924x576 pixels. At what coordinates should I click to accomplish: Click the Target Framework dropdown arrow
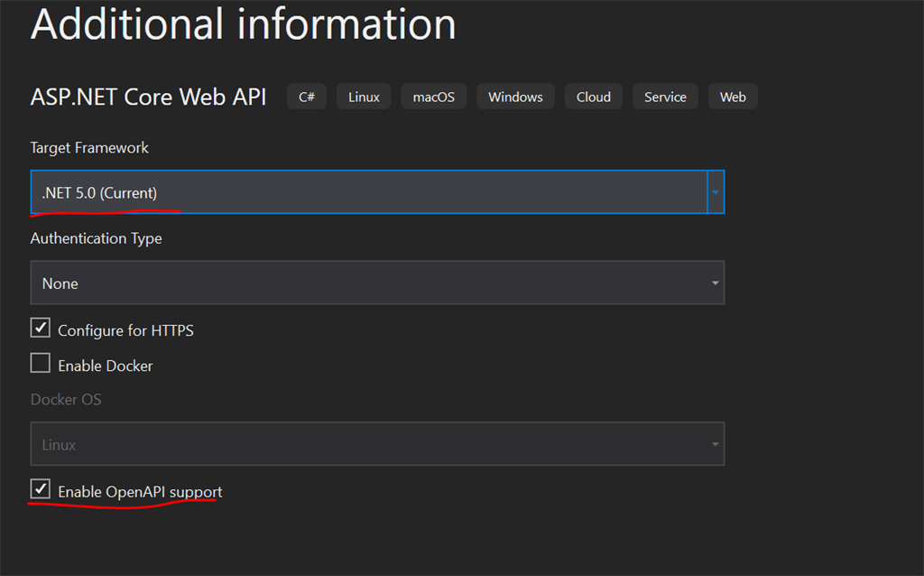[x=716, y=191]
